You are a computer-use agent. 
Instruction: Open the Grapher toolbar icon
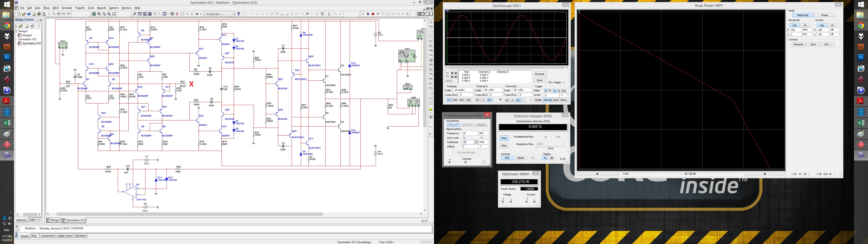coord(164,14)
